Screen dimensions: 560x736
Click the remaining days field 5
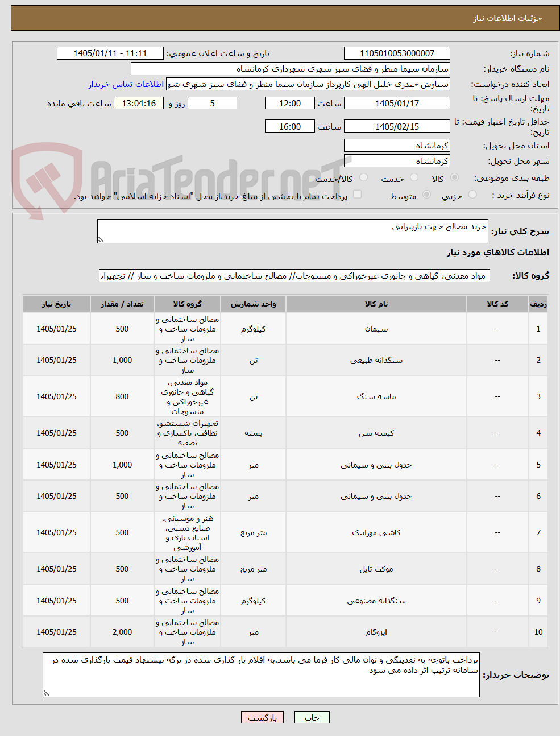coord(212,103)
